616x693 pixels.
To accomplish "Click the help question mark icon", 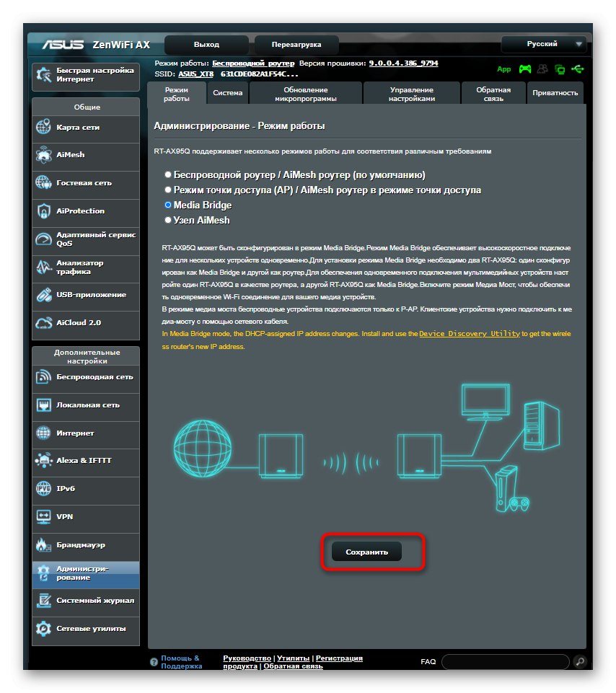I will (154, 662).
